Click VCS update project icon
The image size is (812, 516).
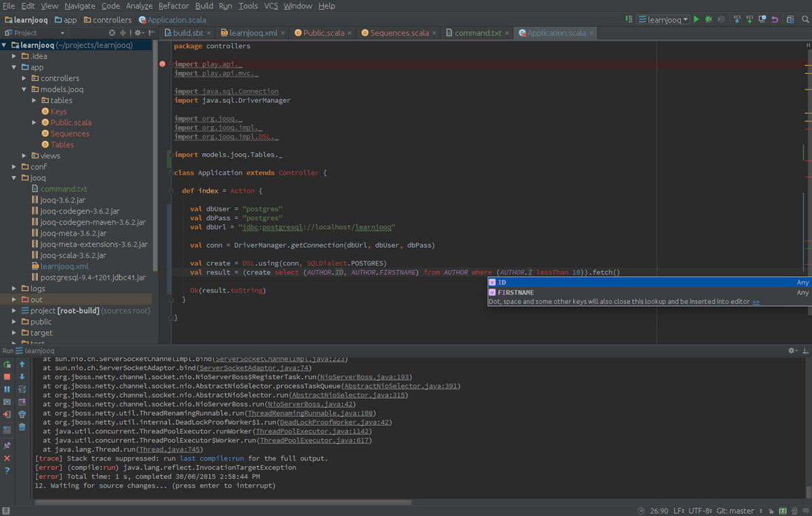737,20
